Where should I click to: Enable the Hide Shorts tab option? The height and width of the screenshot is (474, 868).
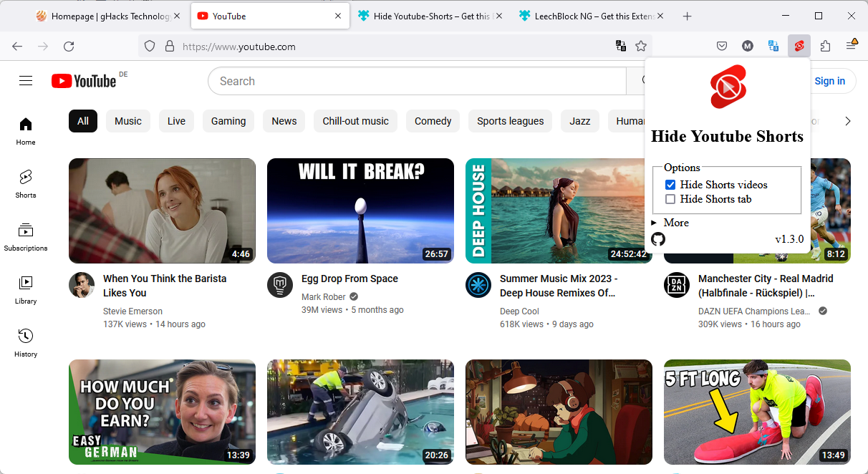pyautogui.click(x=670, y=199)
